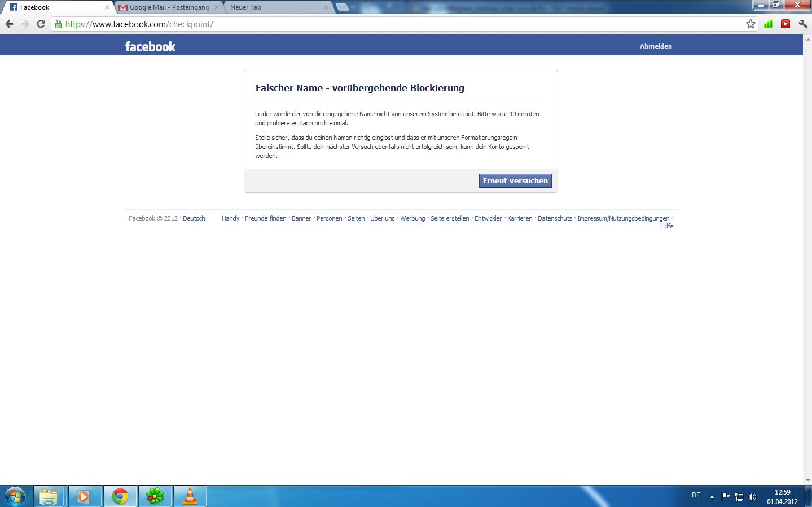The height and width of the screenshot is (507, 812).
Task: Open the Seiten footer link
Action: point(356,218)
